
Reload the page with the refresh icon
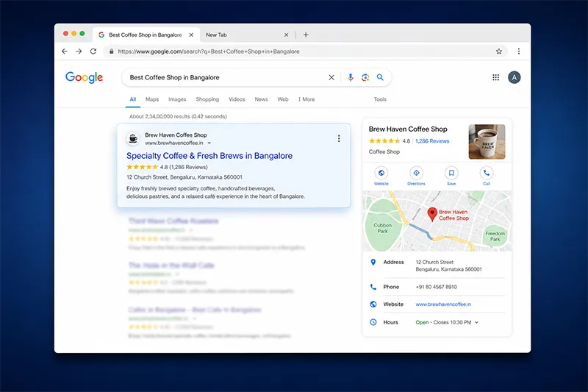93,51
